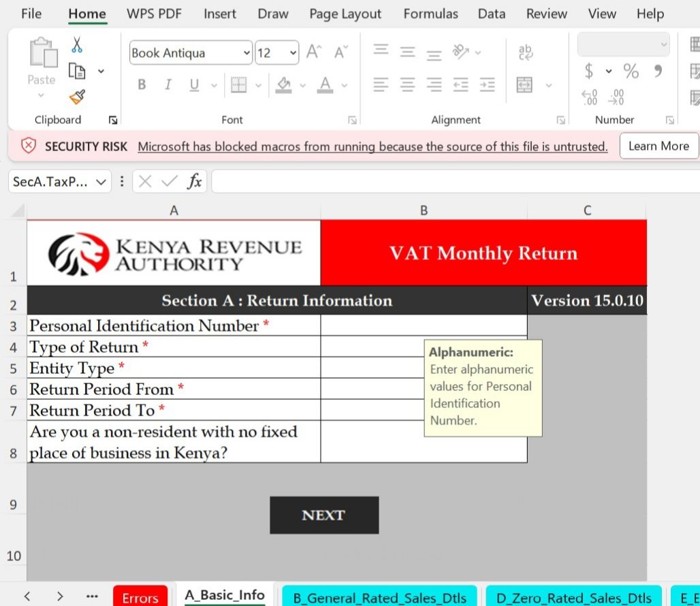Apply Comma Style format
Viewport: 700px width, 606px height.
coord(658,71)
